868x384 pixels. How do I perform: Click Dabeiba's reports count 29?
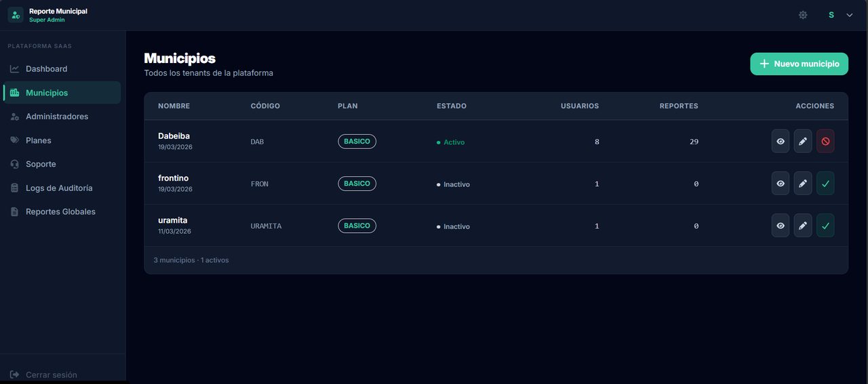pyautogui.click(x=694, y=142)
